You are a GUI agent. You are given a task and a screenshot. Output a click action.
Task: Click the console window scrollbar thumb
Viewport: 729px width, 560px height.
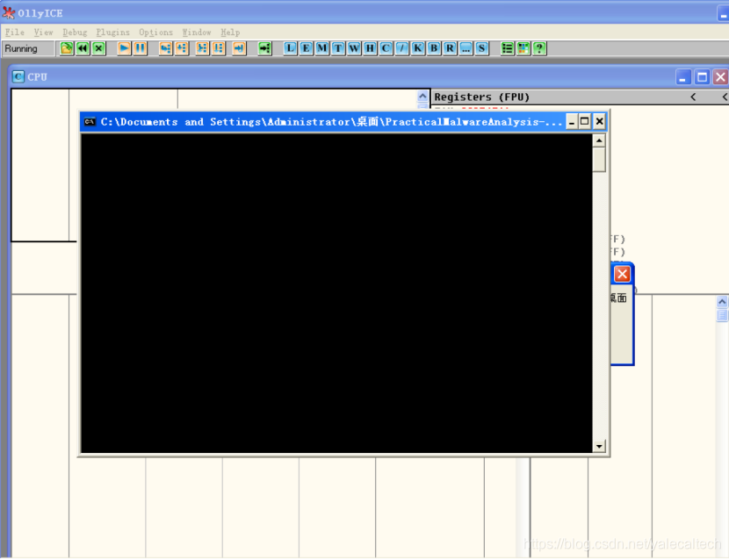tap(599, 160)
